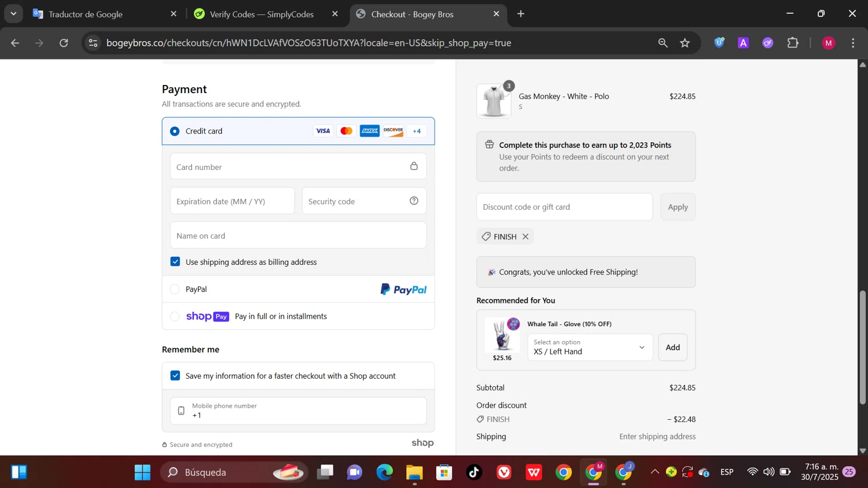This screenshot has width=868, height=488.
Task: Click the Discount code or gift card field
Action: pos(564,207)
